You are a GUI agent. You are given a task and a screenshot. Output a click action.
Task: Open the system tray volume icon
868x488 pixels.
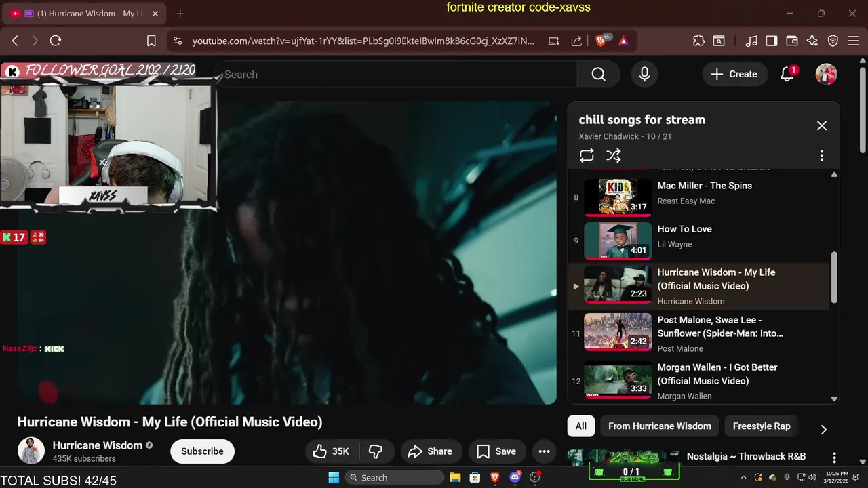[812, 478]
